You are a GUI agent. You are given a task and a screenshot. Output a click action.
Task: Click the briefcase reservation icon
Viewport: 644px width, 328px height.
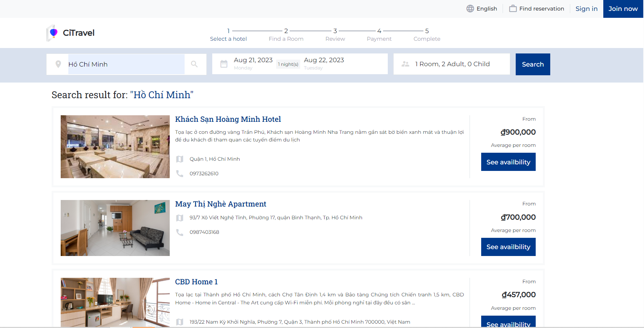click(512, 9)
